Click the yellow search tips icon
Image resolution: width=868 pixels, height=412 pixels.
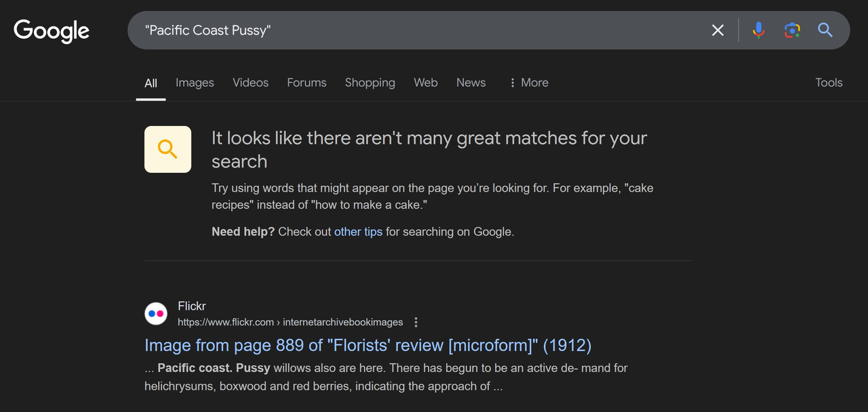pos(167,149)
